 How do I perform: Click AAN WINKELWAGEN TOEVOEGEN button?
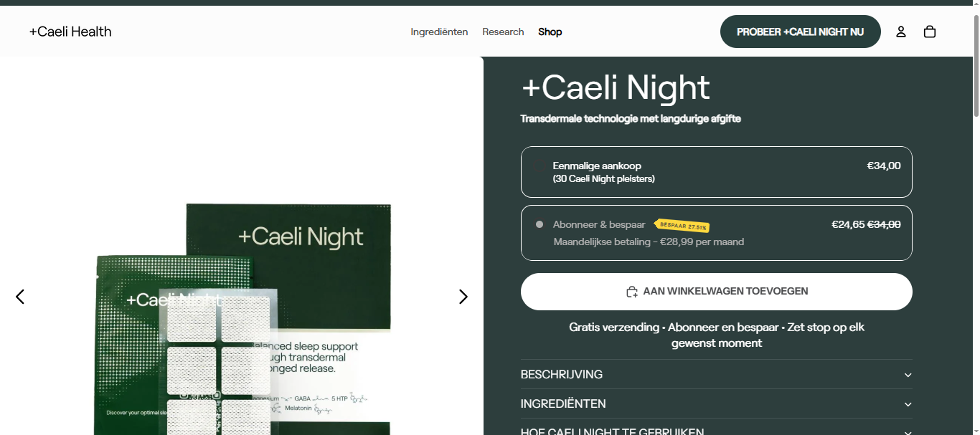pyautogui.click(x=716, y=292)
